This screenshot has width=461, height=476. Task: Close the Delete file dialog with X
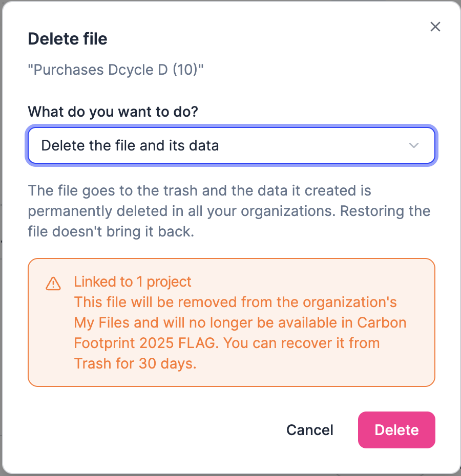[435, 27]
